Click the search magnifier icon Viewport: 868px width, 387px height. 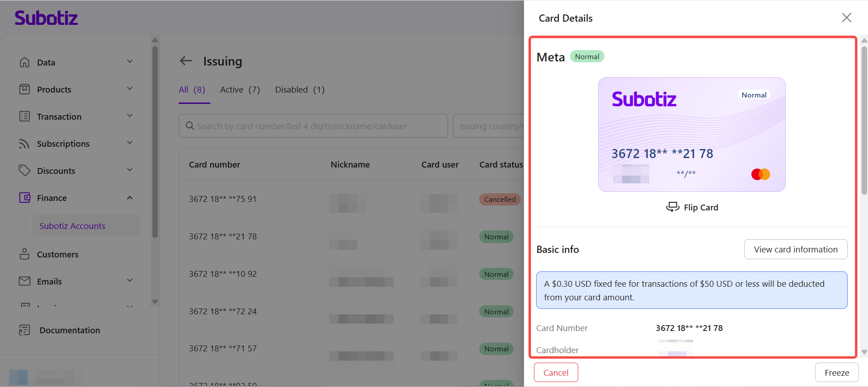[190, 126]
